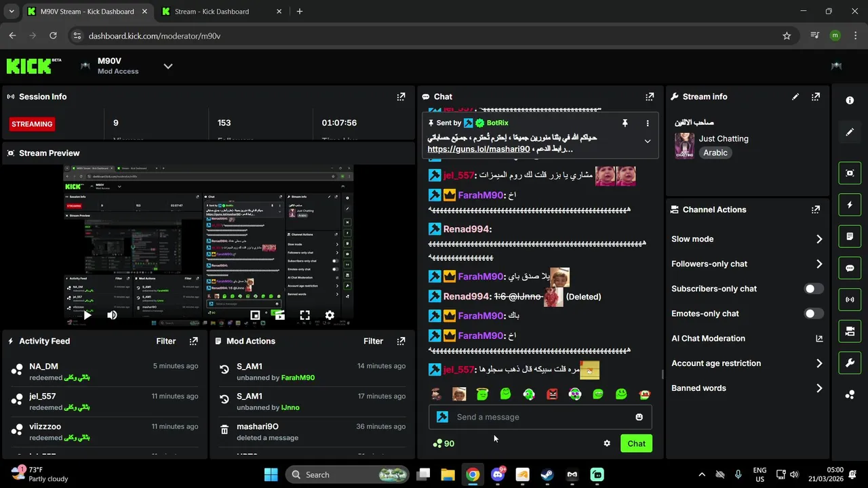868x488 pixels.
Task: Open AI Chat Moderation external link
Action: pos(818,338)
